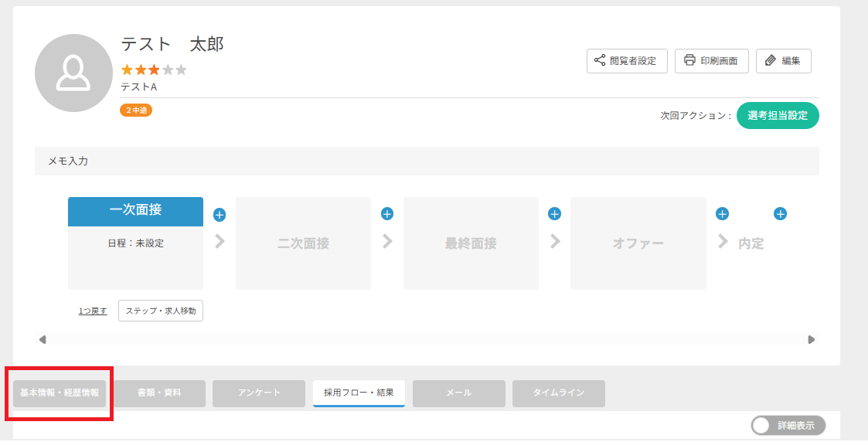
Task: Select the アンケート tab
Action: tap(259, 393)
